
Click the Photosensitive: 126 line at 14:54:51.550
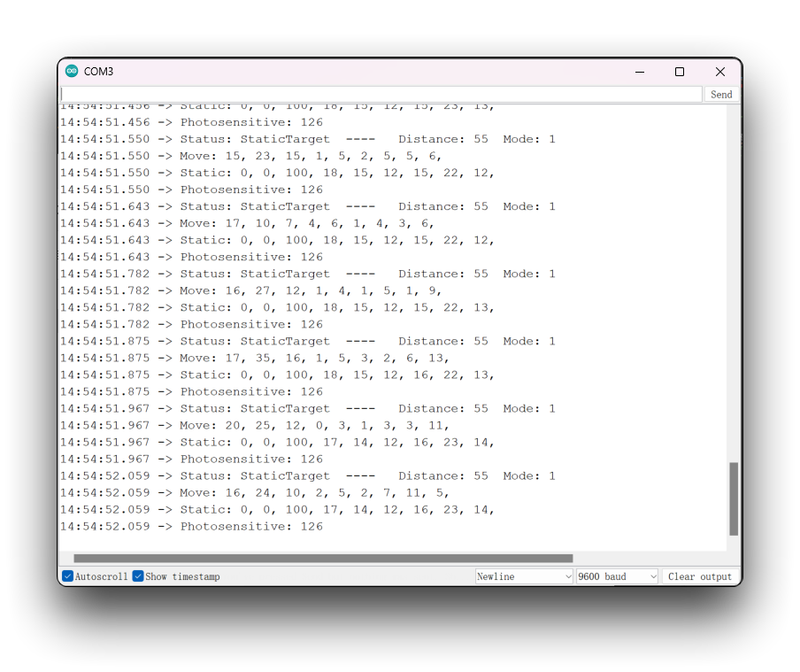191,189
